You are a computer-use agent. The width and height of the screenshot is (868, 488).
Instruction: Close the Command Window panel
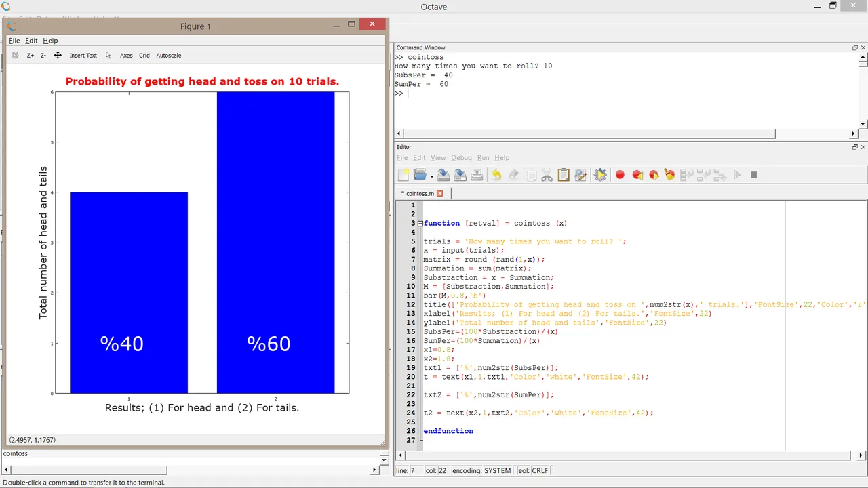[x=863, y=47]
